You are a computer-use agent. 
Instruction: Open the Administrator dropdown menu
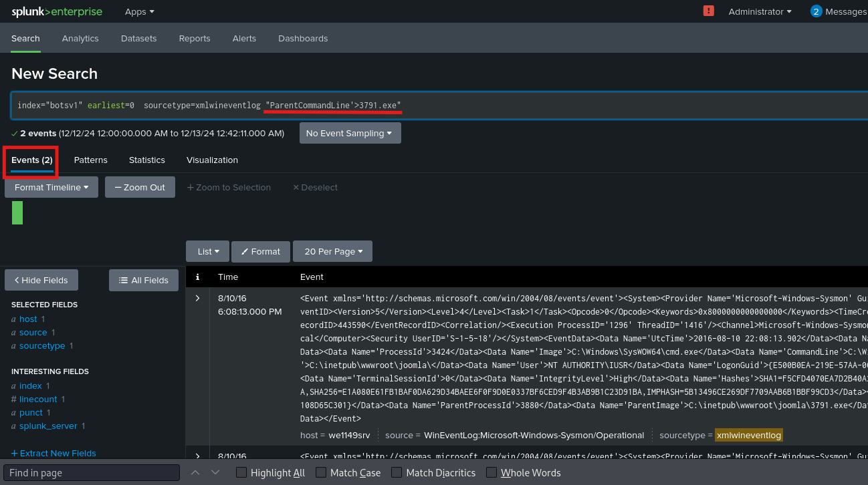tap(760, 11)
